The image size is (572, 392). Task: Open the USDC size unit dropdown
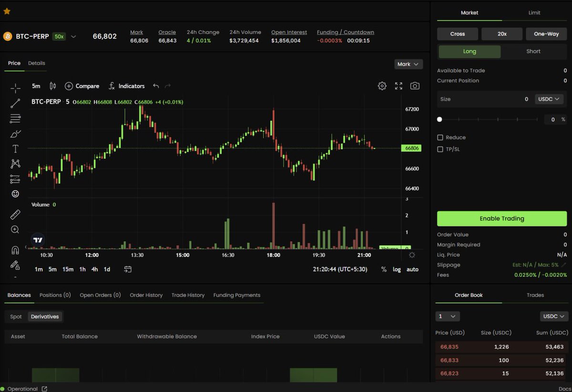tap(549, 99)
